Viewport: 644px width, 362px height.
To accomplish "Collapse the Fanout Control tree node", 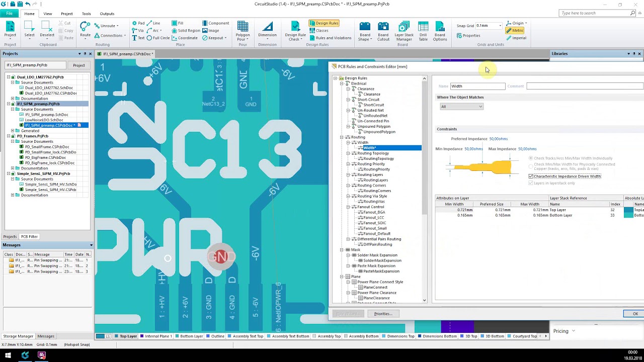I will (x=348, y=207).
